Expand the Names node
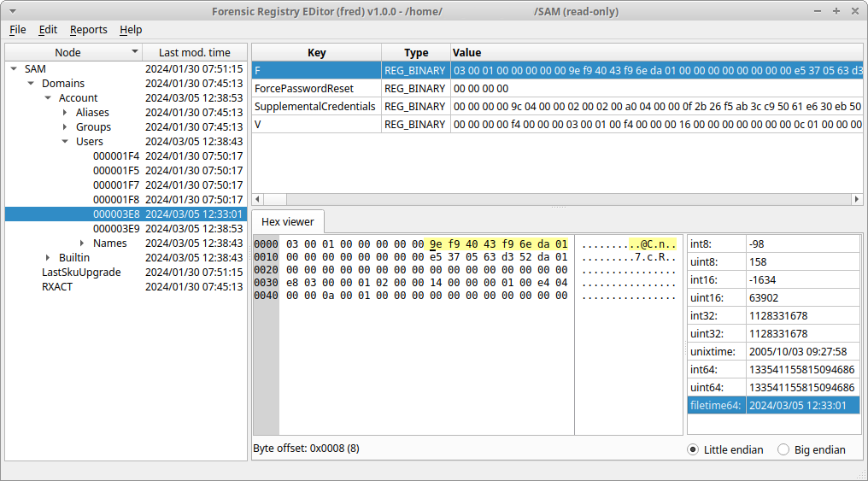Screen dimensions: 868x481 click(x=82, y=243)
